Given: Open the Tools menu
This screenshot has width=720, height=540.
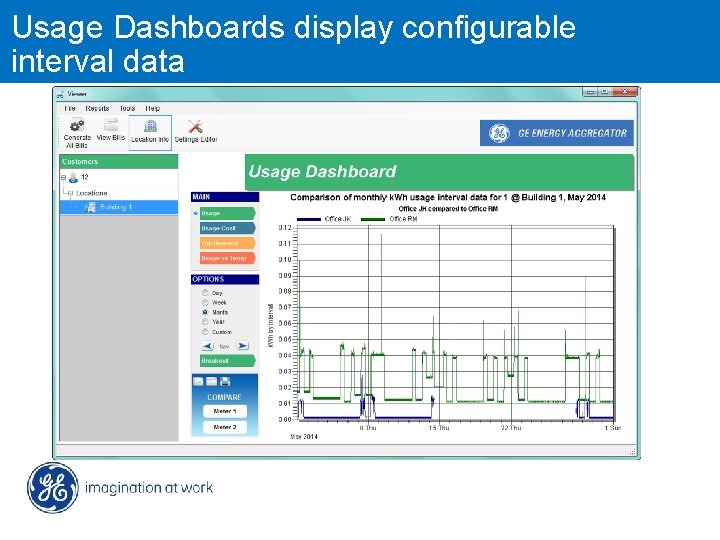Looking at the screenshot, I should (127, 108).
